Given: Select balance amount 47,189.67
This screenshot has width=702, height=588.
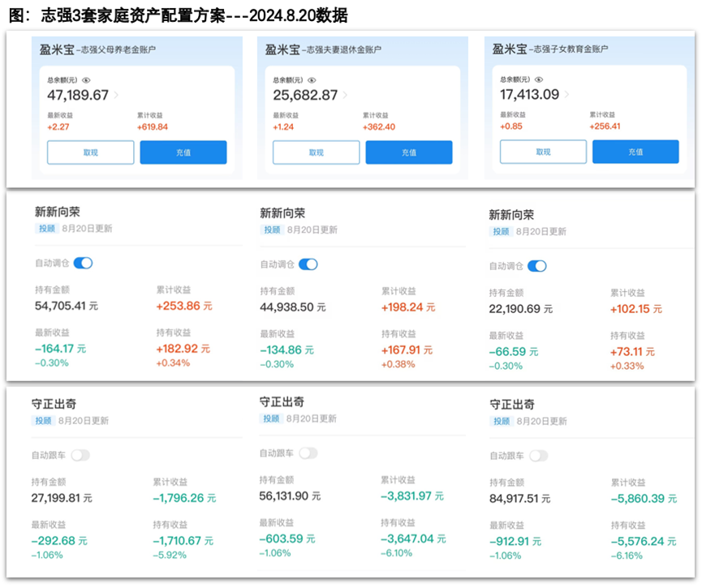Looking at the screenshot, I should click(78, 95).
